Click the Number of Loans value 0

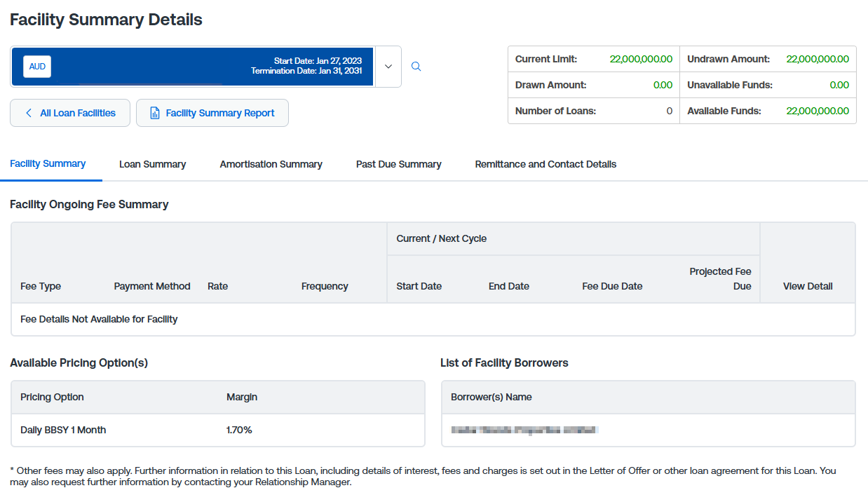coord(670,111)
